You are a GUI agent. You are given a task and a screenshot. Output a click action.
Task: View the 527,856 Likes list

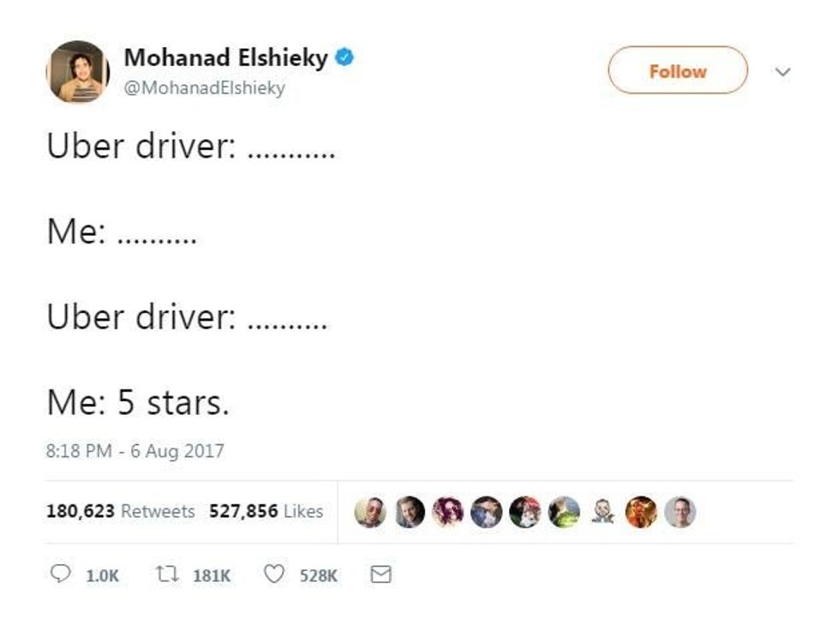pos(266,511)
